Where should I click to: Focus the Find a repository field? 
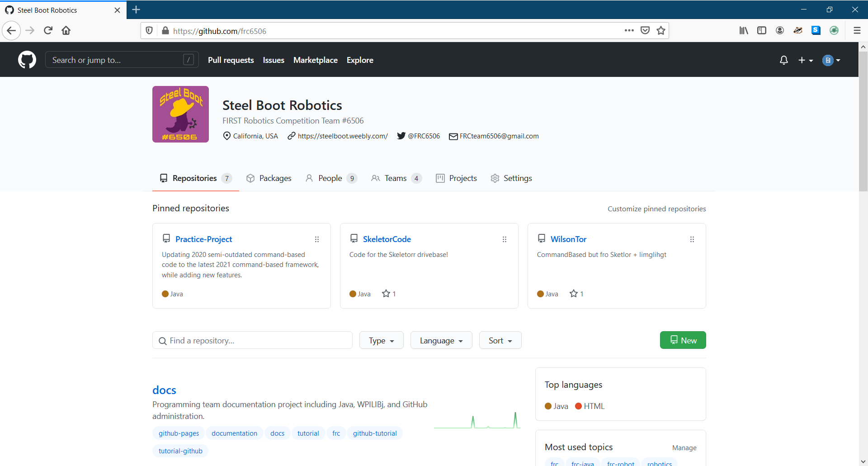tap(252, 340)
